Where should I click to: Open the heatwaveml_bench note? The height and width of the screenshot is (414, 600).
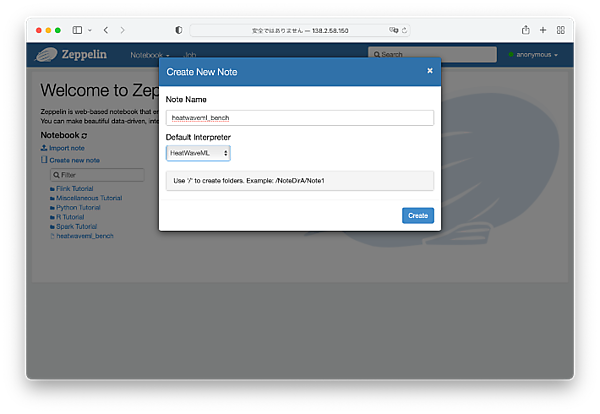[82, 236]
